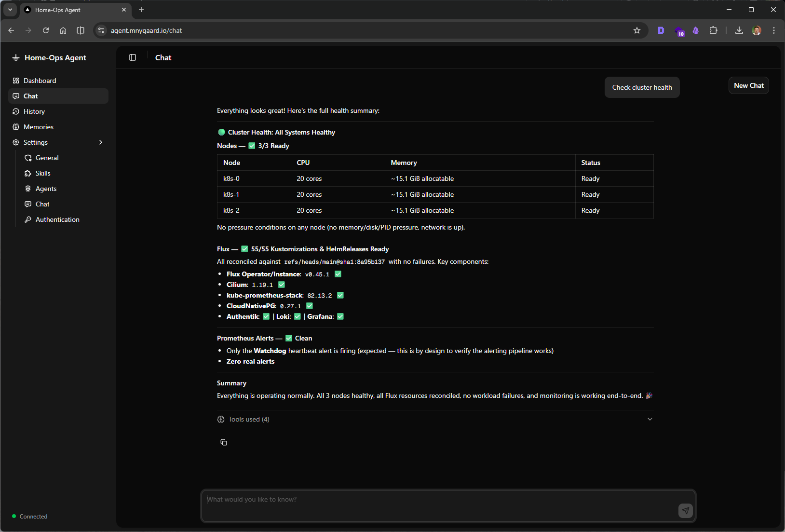
Task: Open the extension with badge 10
Action: pyautogui.click(x=679, y=31)
